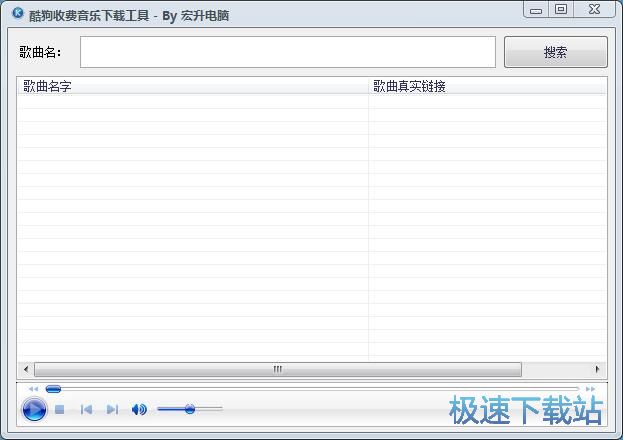Minimize the download tool window
The height and width of the screenshot is (440, 623).
538,10
